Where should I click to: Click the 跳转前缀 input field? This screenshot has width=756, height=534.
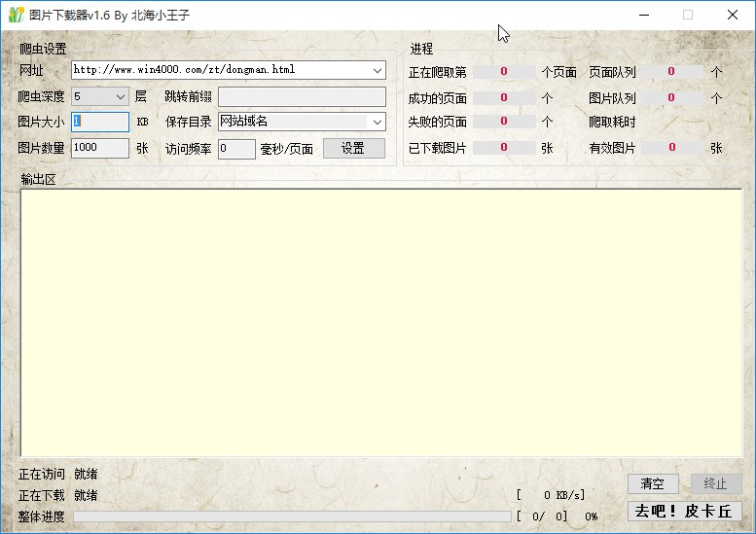coord(302,96)
